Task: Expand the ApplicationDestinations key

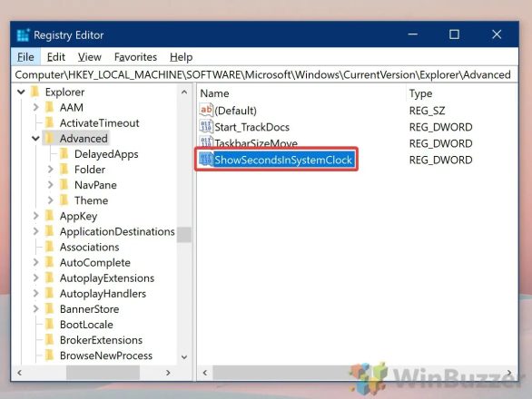Action: point(35,231)
